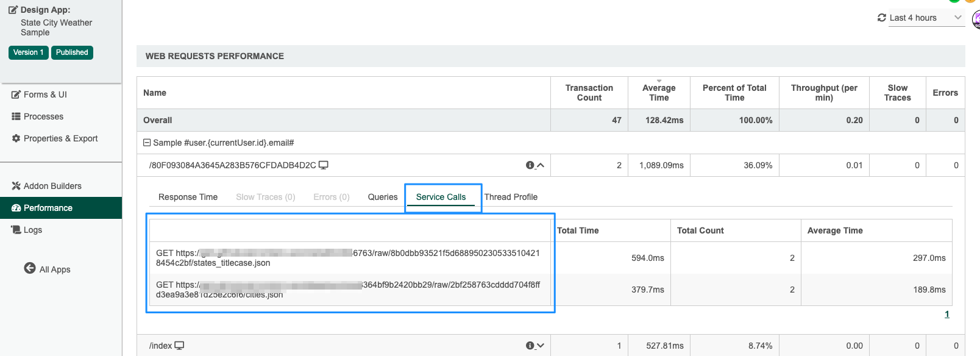Go to page 1 of service calls
980x356 pixels.
(x=946, y=314)
